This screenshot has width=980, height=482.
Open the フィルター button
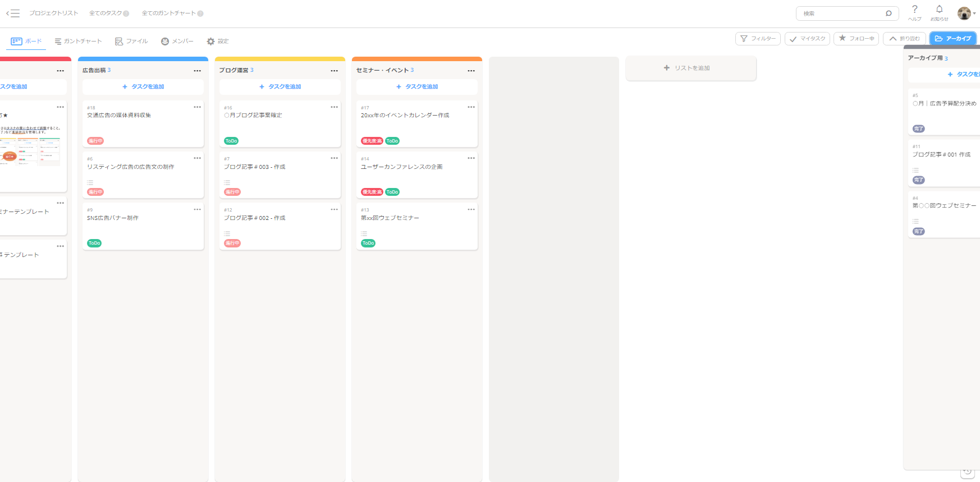click(758, 39)
